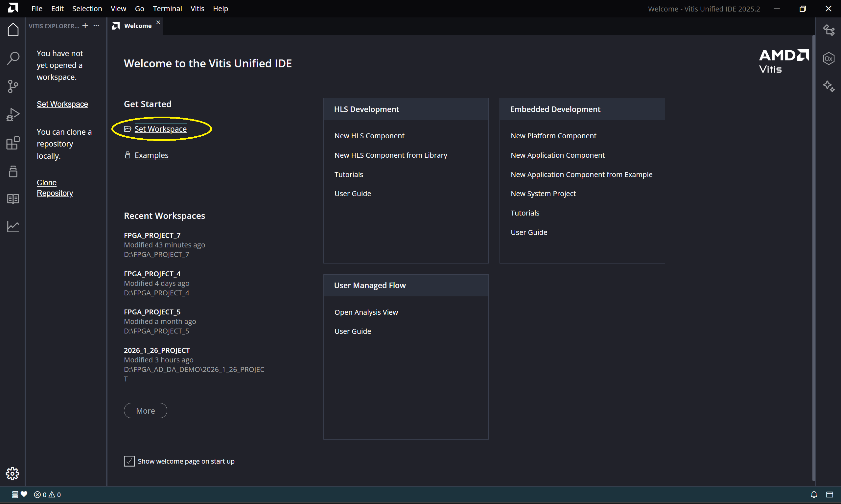Open recent workspace 2026_1_26_PROJECT

coord(157,350)
